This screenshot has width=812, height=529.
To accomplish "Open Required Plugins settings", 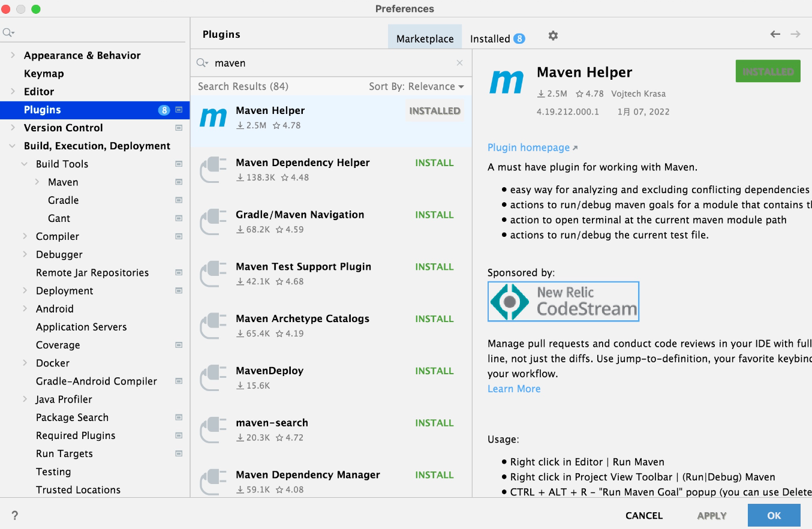I will click(76, 435).
